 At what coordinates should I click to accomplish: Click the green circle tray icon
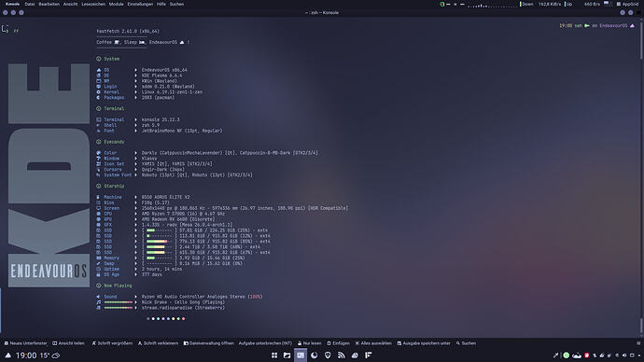point(567,355)
